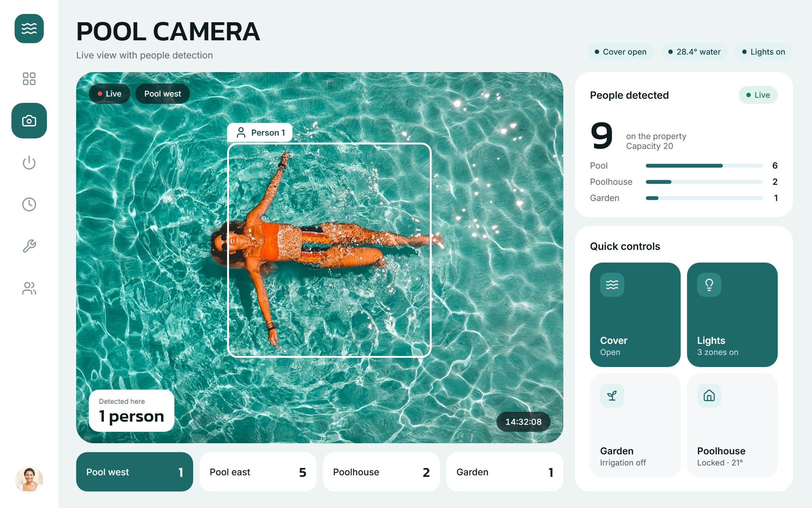812x508 pixels.
Task: Click the green Live badge in People detected
Action: pyautogui.click(x=758, y=95)
